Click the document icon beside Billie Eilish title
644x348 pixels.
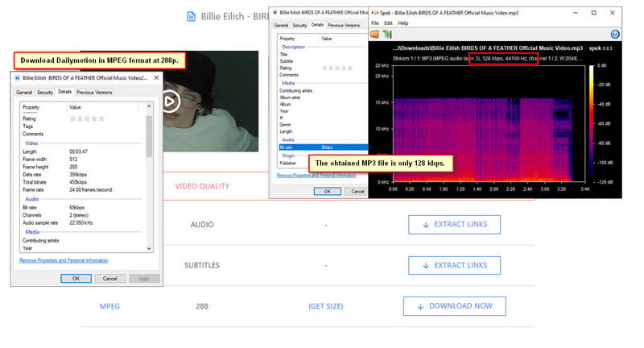pyautogui.click(x=191, y=16)
